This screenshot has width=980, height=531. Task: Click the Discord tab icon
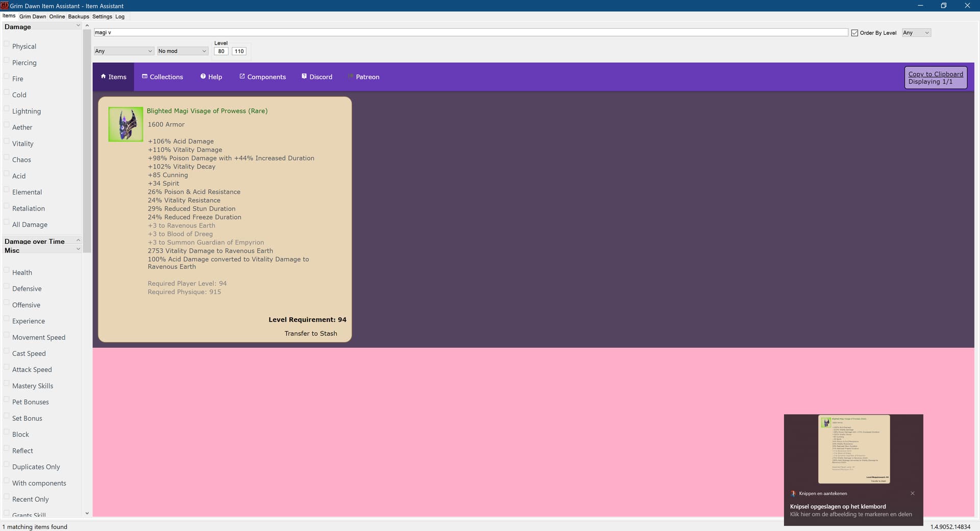point(304,77)
